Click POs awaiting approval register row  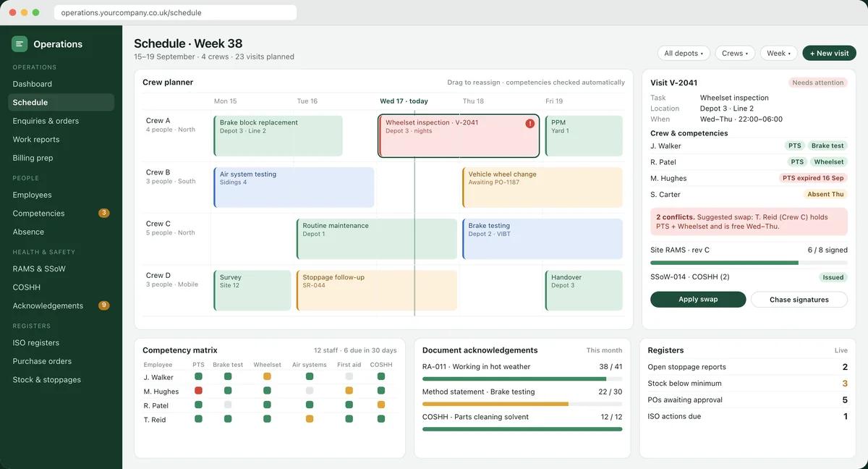pos(747,400)
